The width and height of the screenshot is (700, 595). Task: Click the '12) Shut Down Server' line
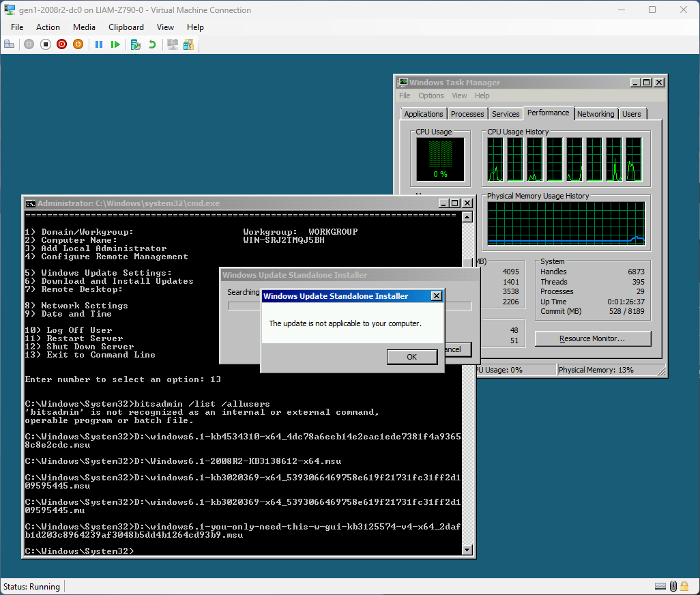(x=79, y=347)
